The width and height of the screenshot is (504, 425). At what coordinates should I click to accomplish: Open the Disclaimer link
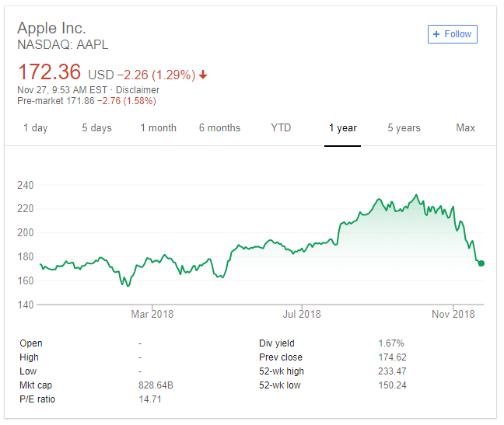[x=138, y=90]
